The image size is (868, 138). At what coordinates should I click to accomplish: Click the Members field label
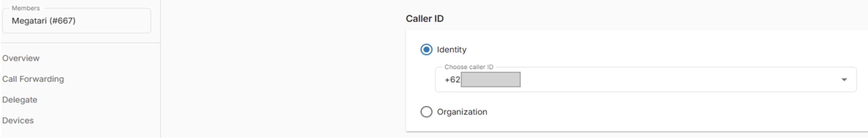click(x=26, y=8)
